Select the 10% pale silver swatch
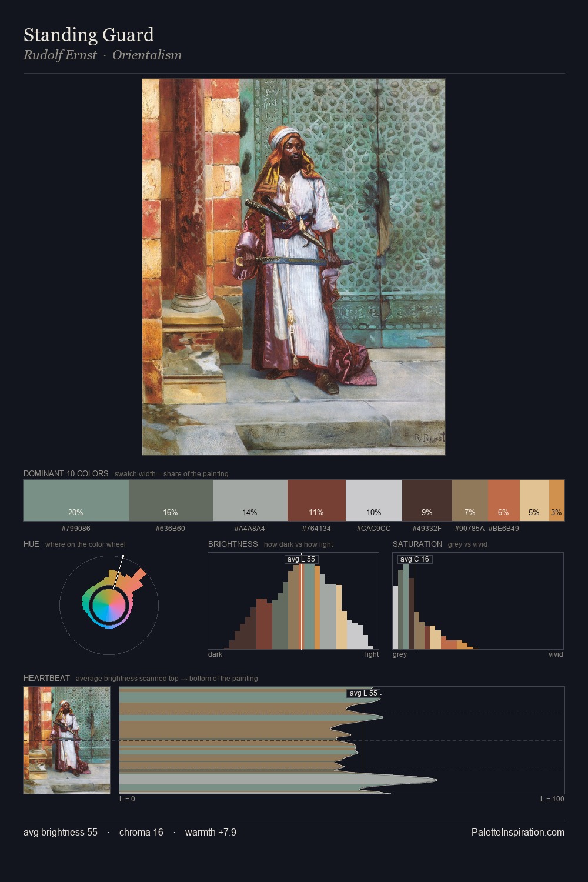This screenshot has width=588, height=882. click(374, 500)
